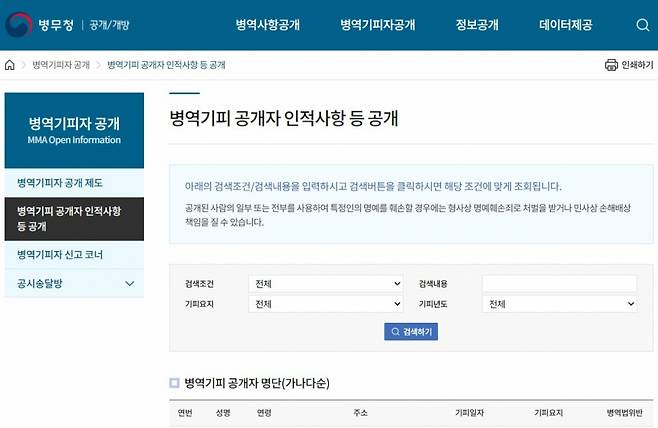Open the 정보공개 top menu

pos(477,25)
